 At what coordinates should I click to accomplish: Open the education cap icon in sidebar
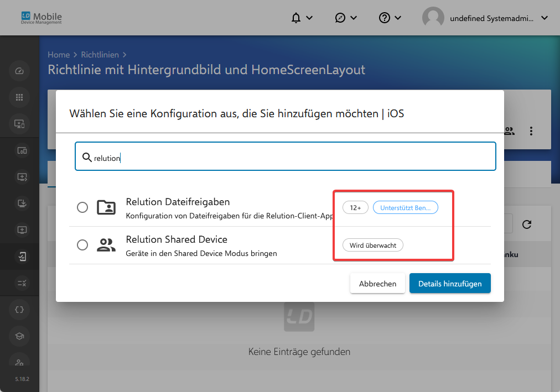point(19,336)
